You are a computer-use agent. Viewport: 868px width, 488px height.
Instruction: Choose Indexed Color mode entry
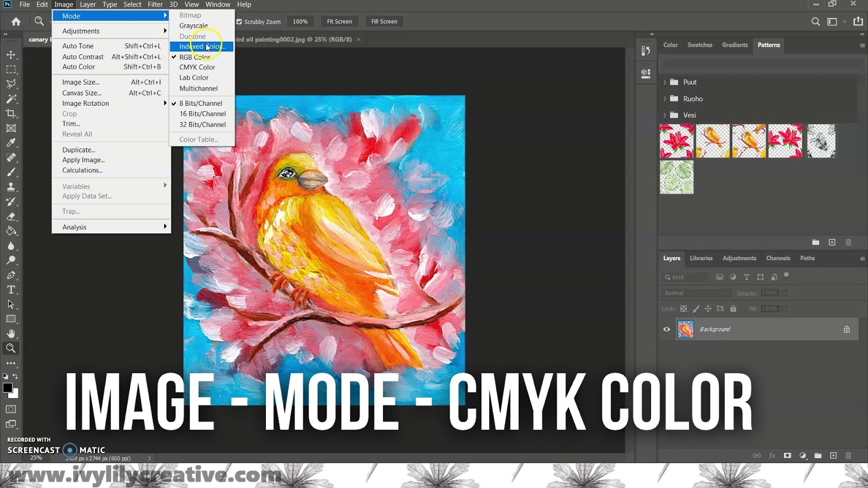202,47
